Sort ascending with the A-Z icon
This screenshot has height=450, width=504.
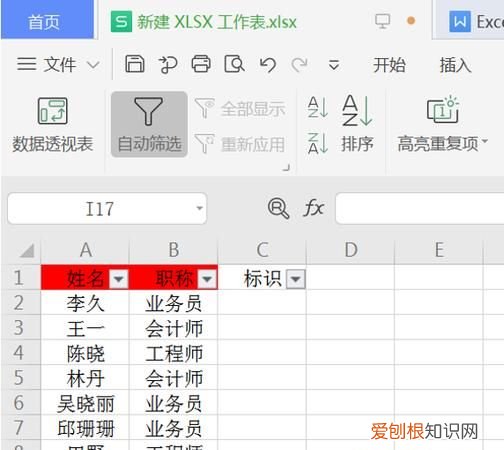(x=318, y=107)
